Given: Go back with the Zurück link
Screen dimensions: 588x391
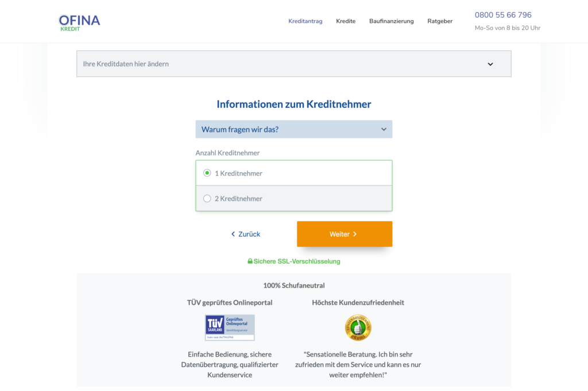Looking at the screenshot, I should pos(246,234).
